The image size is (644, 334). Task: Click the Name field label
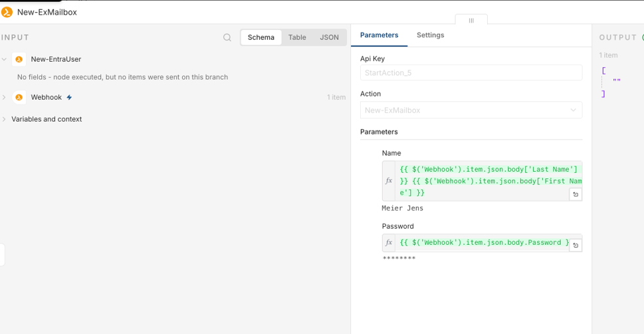pos(391,153)
